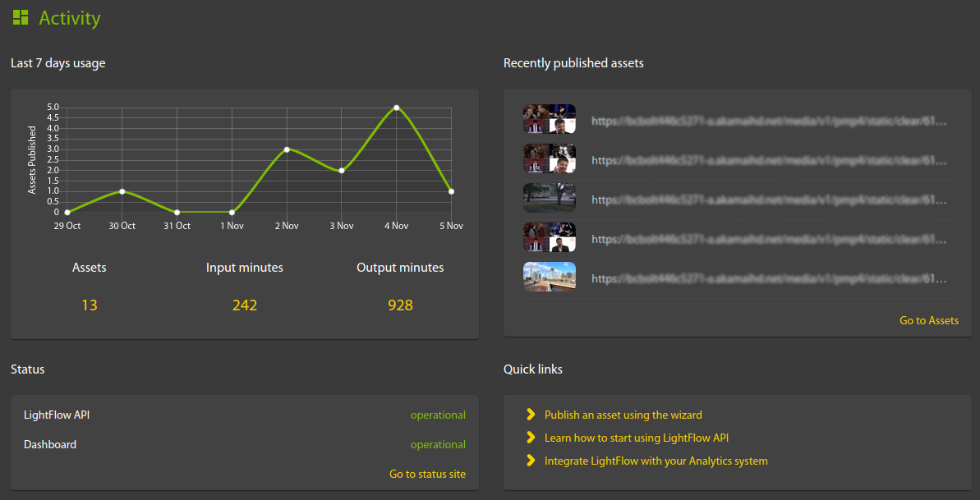This screenshot has height=500, width=980.
Task: Click the second recently published asset URL
Action: (x=769, y=160)
